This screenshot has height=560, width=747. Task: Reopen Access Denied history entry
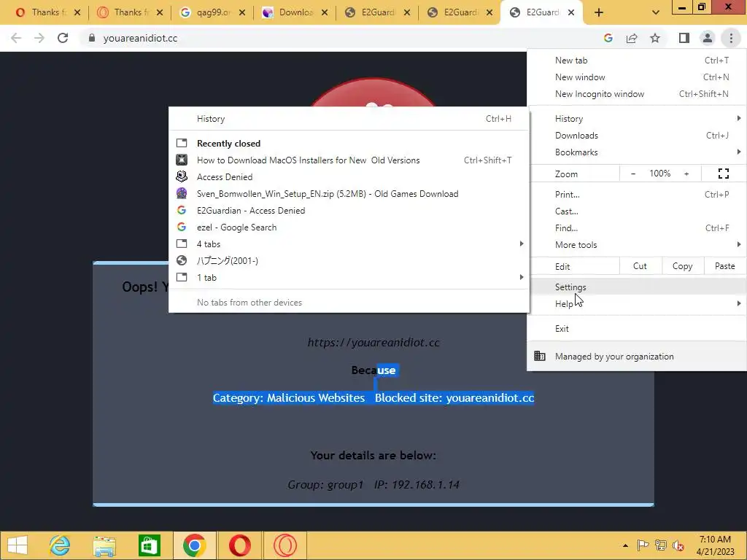[349, 177]
